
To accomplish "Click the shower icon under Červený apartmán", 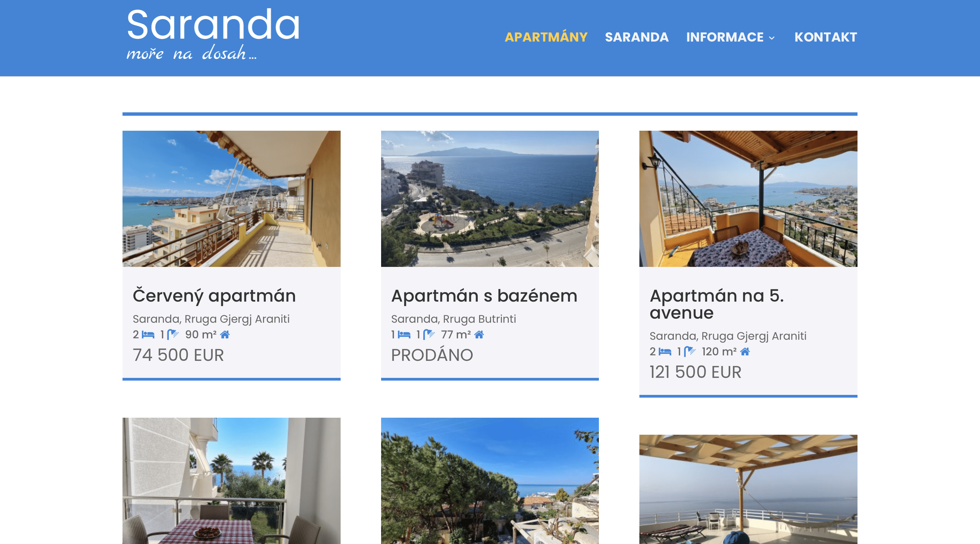I will click(x=173, y=334).
